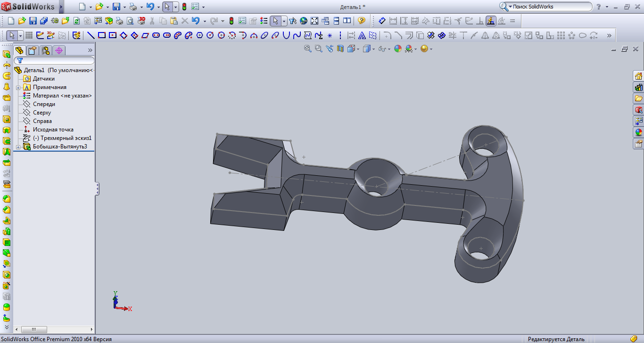Collapse the FeatureManager panel side handle
644x343 pixels.
coord(97,188)
